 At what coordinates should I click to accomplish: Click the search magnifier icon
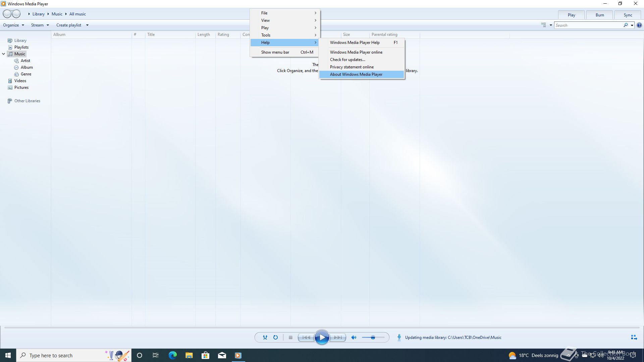(x=626, y=25)
